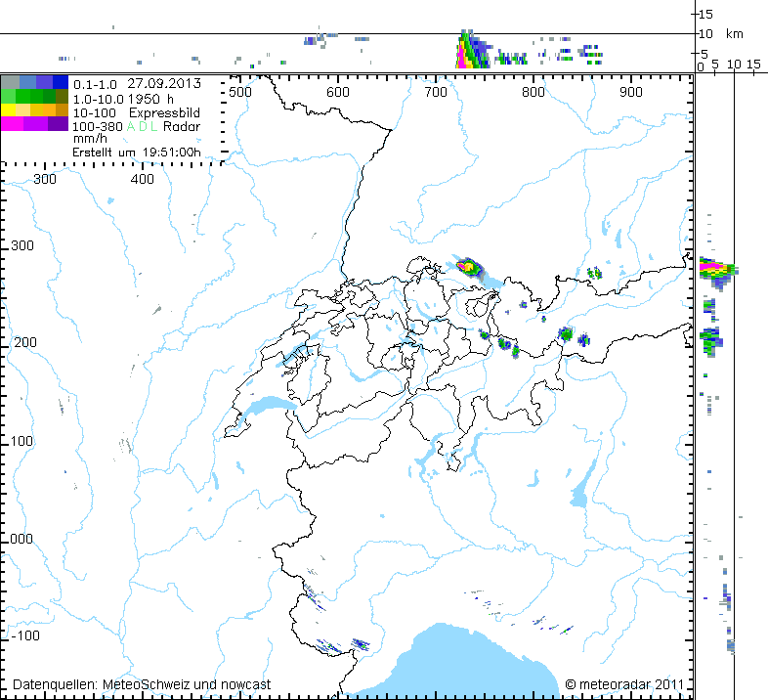
Task: Select the "900" x-axis label
Action: [630, 92]
